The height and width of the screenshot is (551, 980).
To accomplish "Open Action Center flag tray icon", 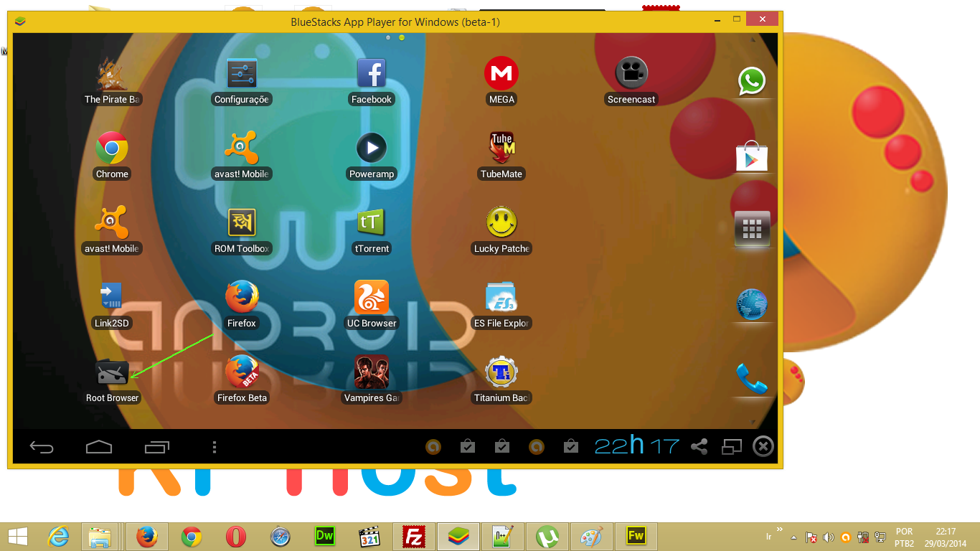I will point(811,537).
